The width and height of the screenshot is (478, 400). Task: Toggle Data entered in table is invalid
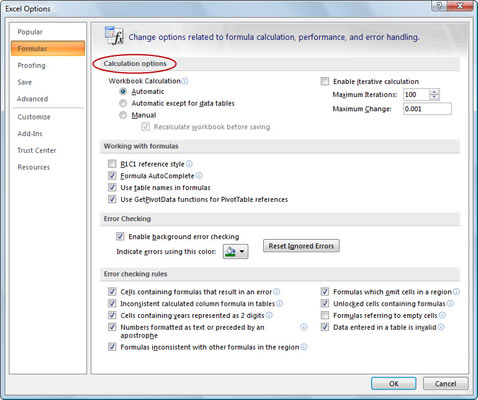tap(325, 327)
